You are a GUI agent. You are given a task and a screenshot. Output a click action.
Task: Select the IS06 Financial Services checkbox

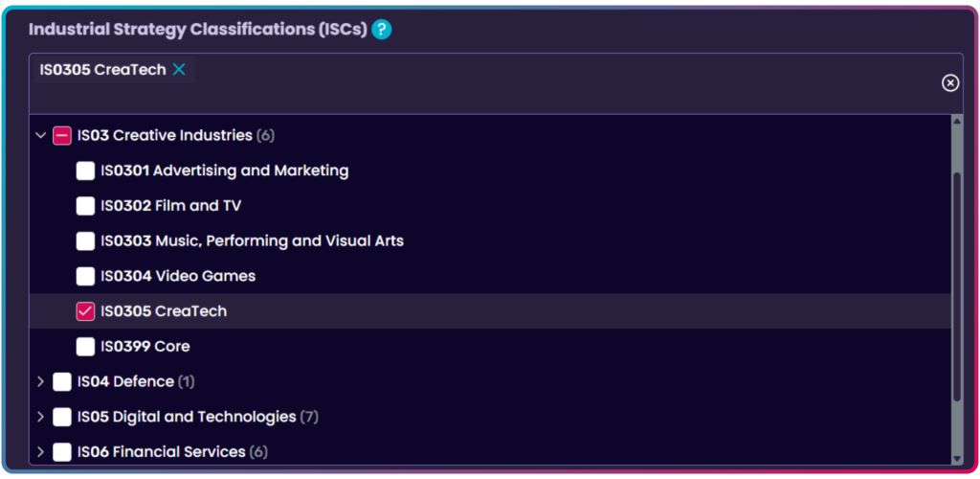pyautogui.click(x=62, y=452)
